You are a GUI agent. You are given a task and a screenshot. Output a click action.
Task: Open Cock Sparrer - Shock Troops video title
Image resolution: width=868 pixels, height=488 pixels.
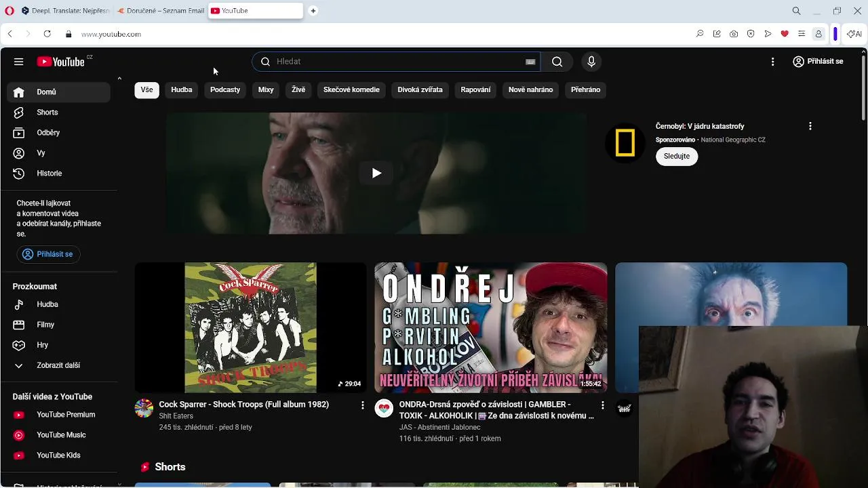coord(244,405)
